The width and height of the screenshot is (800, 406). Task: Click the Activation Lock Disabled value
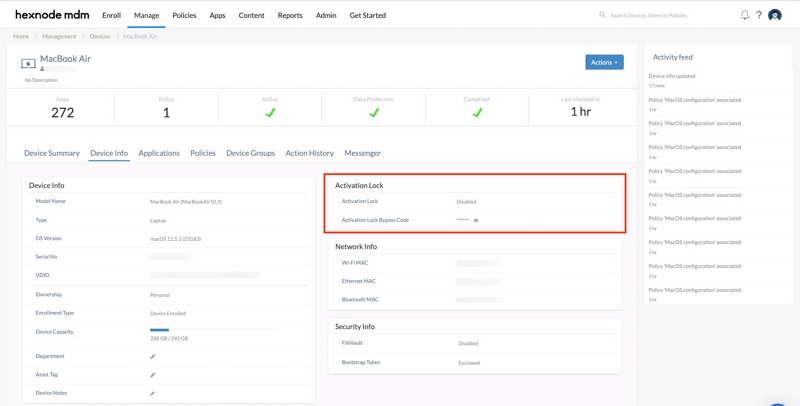466,201
